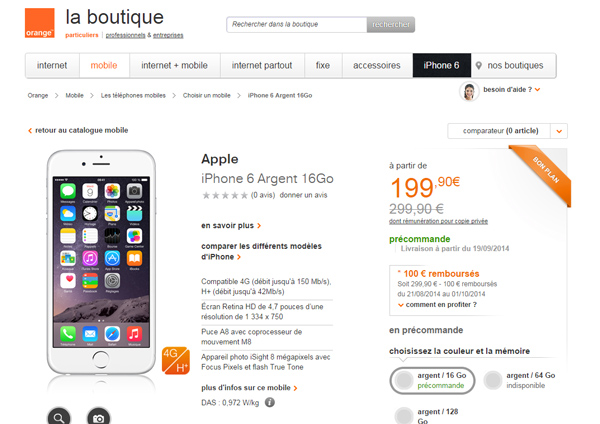Click the rechercher button
This screenshot has width=600, height=424.
click(x=391, y=24)
